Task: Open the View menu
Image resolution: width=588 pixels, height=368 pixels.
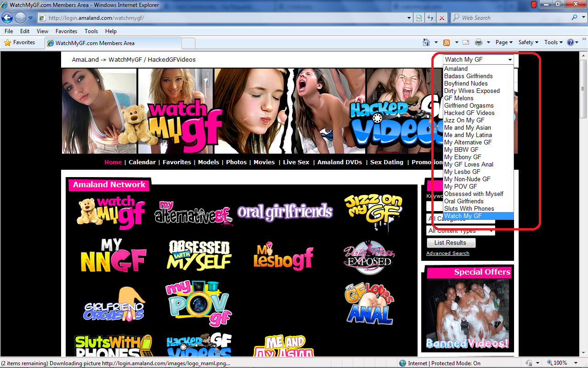Action: coord(42,31)
